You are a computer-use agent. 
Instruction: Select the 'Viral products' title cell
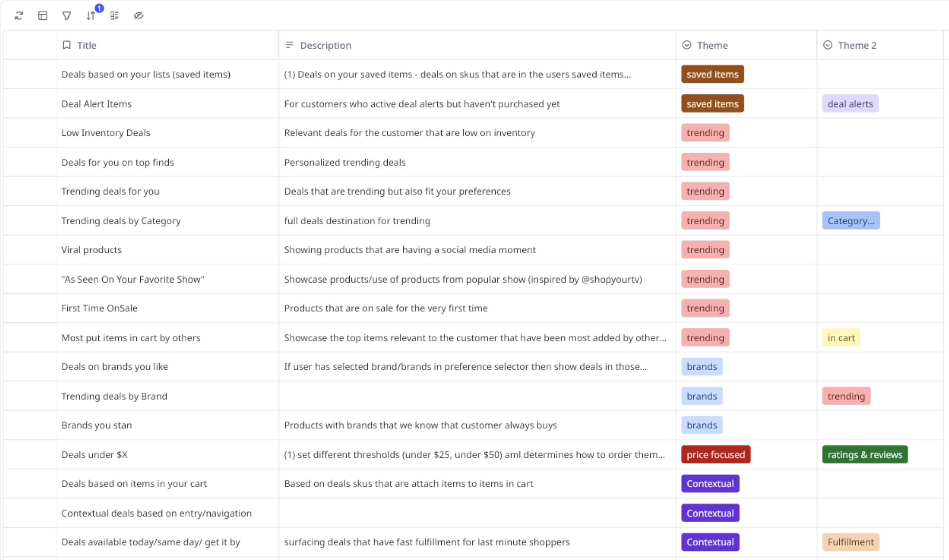click(x=92, y=250)
